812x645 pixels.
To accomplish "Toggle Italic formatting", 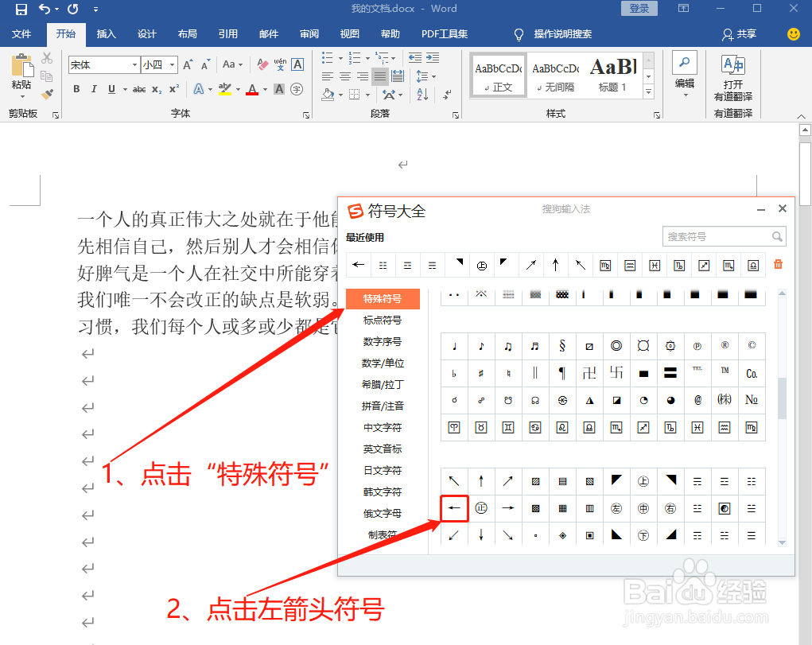I will [x=94, y=89].
